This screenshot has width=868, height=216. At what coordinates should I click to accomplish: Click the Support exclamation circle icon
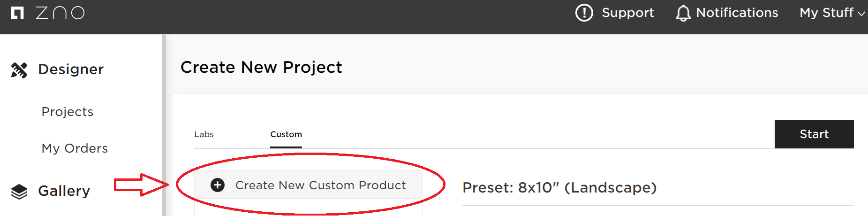point(584,13)
